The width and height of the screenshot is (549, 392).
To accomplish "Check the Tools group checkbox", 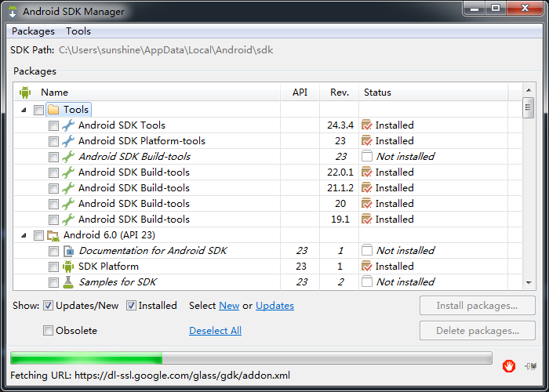I will [x=38, y=110].
